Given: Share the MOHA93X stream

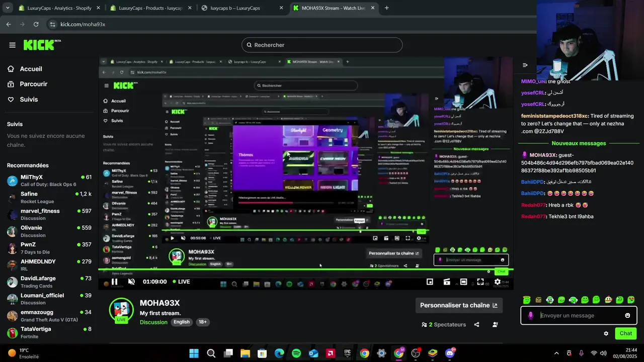Looking at the screenshot, I should 477,325.
